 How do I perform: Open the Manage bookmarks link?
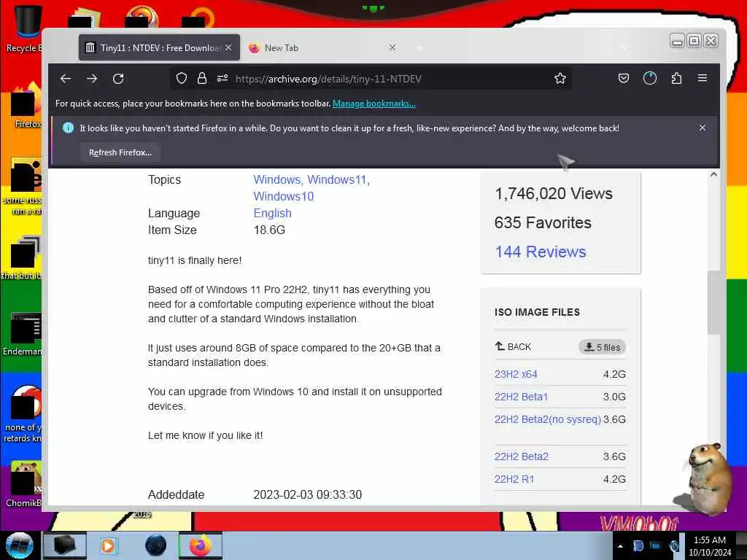[374, 104]
